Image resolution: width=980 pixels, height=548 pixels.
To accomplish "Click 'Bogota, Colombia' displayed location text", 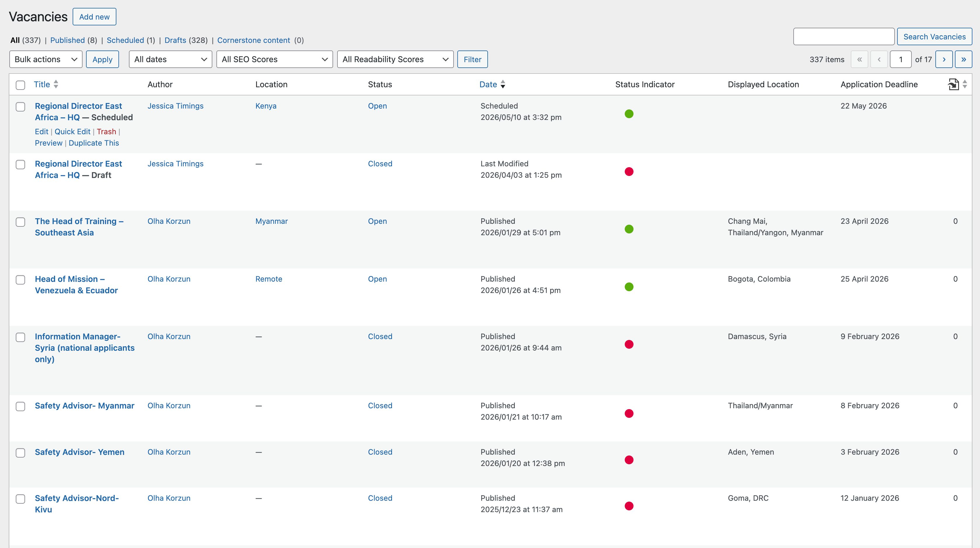I will (x=759, y=279).
